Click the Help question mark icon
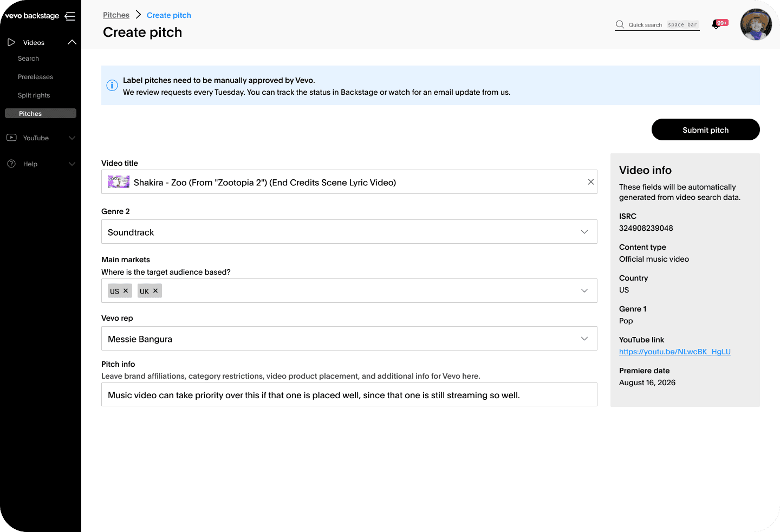This screenshot has height=532, width=780. click(x=11, y=164)
